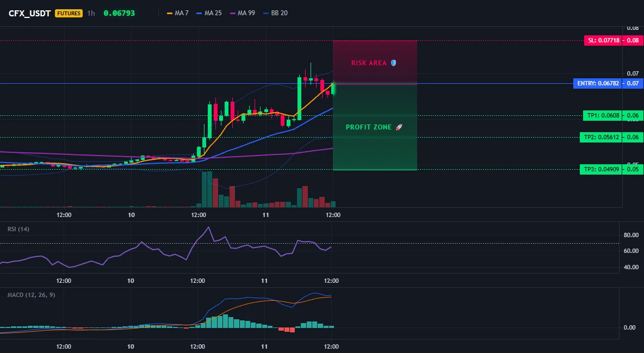Click the PROFIT ZONE text
644x353 pixels.
369,127
